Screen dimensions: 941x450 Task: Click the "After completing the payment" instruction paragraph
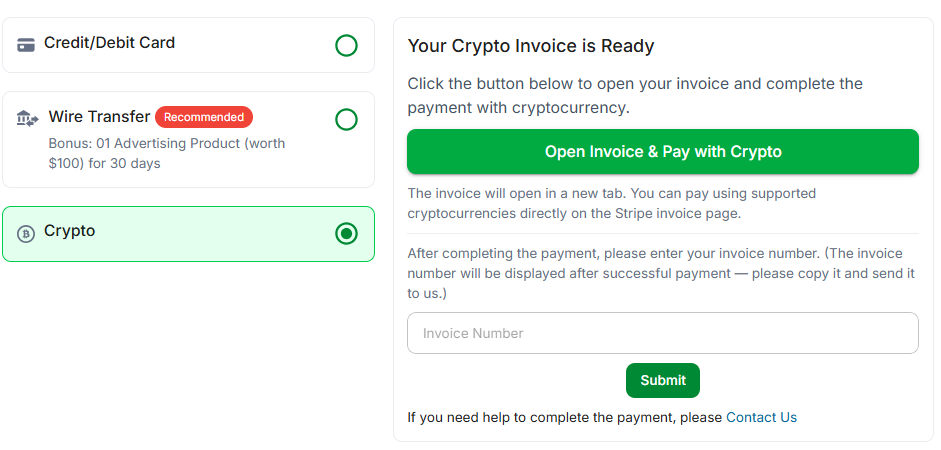tap(661, 273)
